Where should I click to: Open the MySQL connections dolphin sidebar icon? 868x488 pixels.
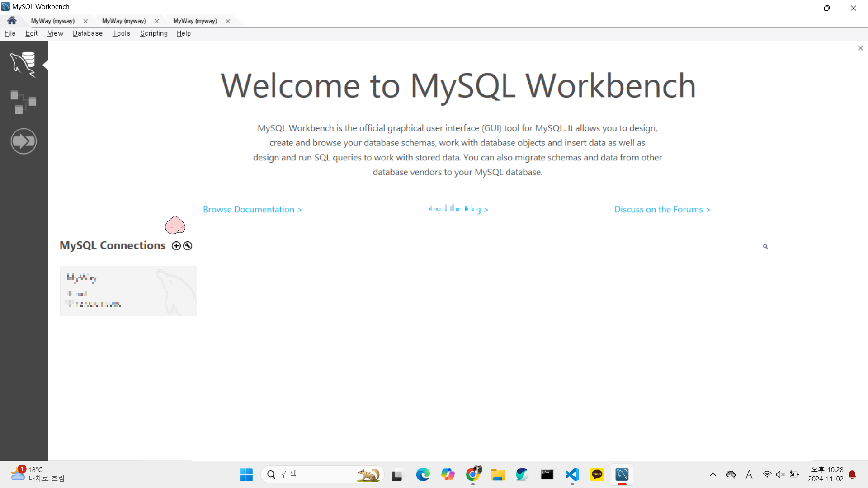24,64
